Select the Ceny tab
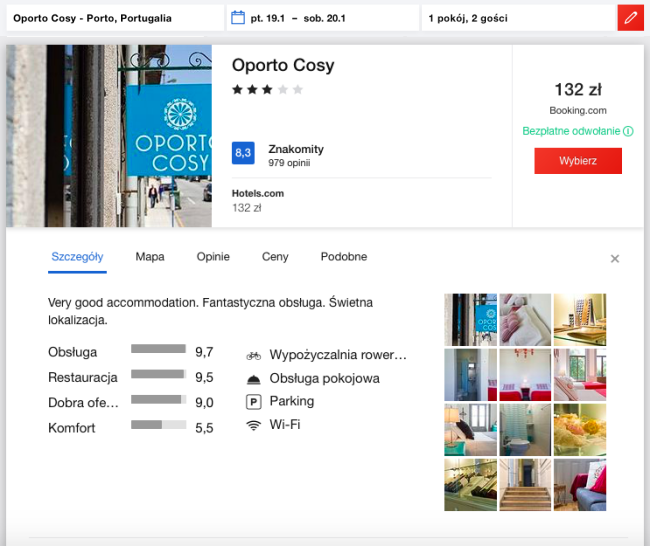The height and width of the screenshot is (546, 650). point(275,257)
